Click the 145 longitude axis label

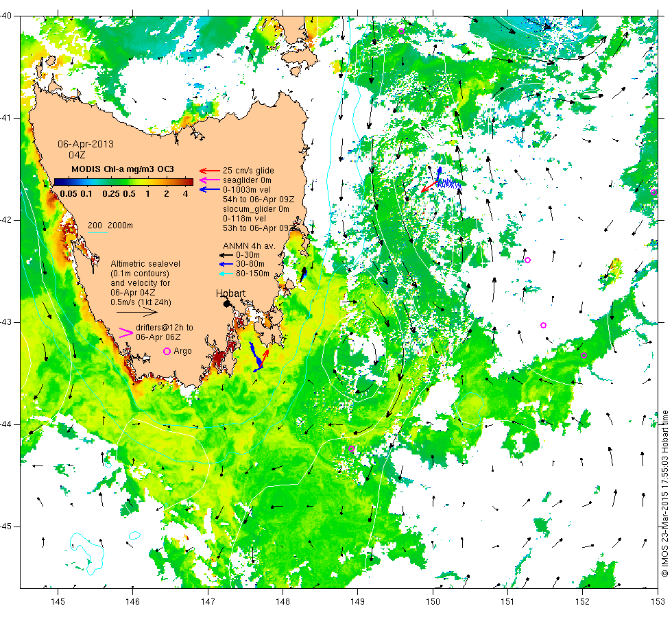tap(58, 602)
